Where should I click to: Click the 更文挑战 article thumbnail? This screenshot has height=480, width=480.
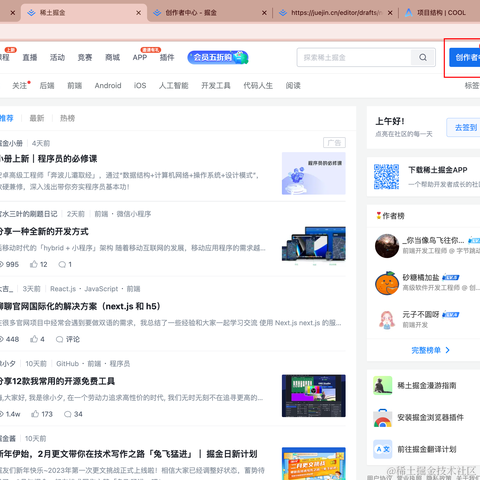click(x=314, y=464)
